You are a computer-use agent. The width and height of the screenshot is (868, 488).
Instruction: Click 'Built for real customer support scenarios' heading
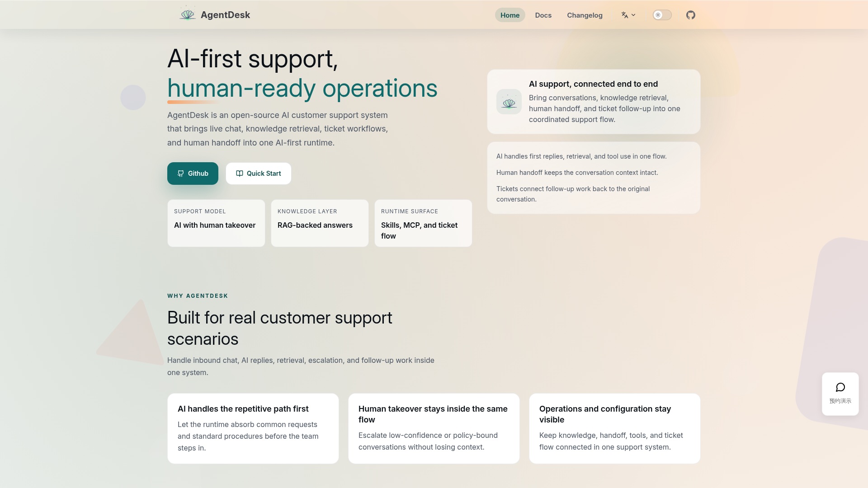[x=279, y=328]
